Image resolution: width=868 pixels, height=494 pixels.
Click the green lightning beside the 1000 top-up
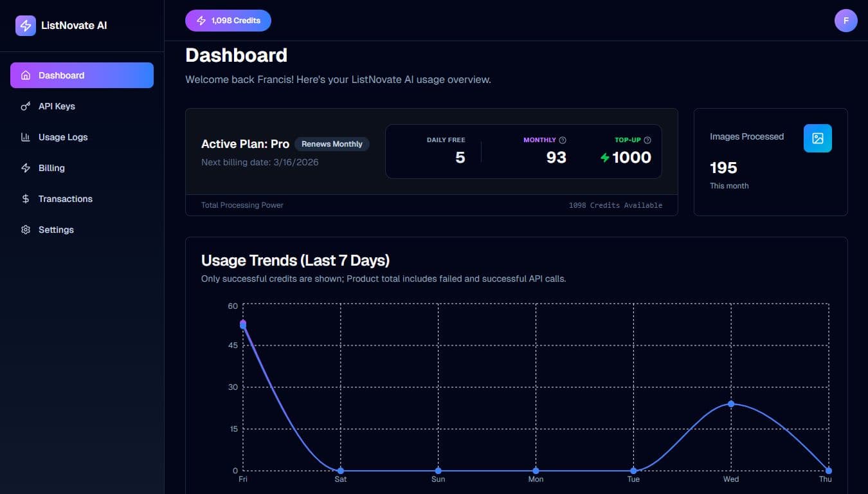(x=605, y=156)
